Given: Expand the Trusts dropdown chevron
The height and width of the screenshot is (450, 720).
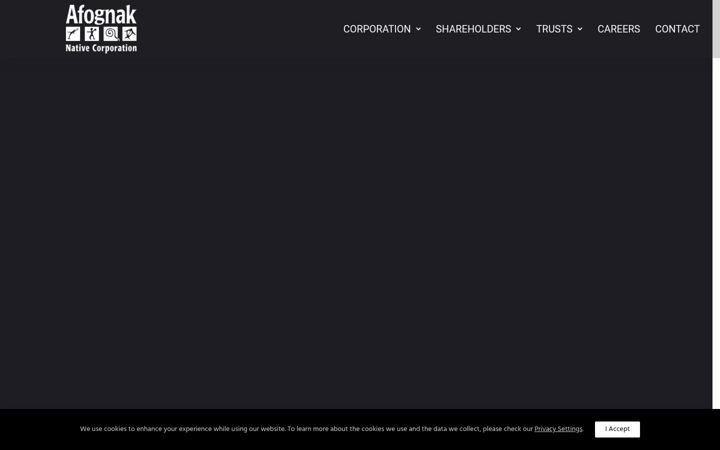Looking at the screenshot, I should [580, 29].
